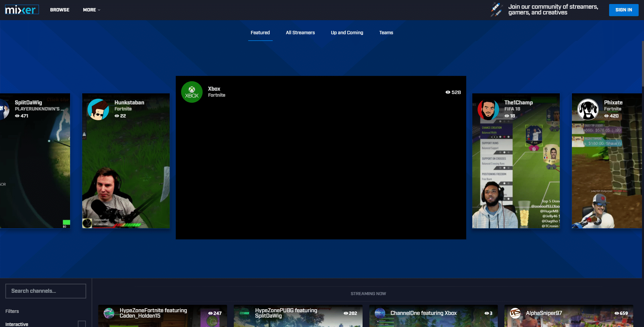Click HypeZoneFortnite channel avatar

tap(109, 313)
